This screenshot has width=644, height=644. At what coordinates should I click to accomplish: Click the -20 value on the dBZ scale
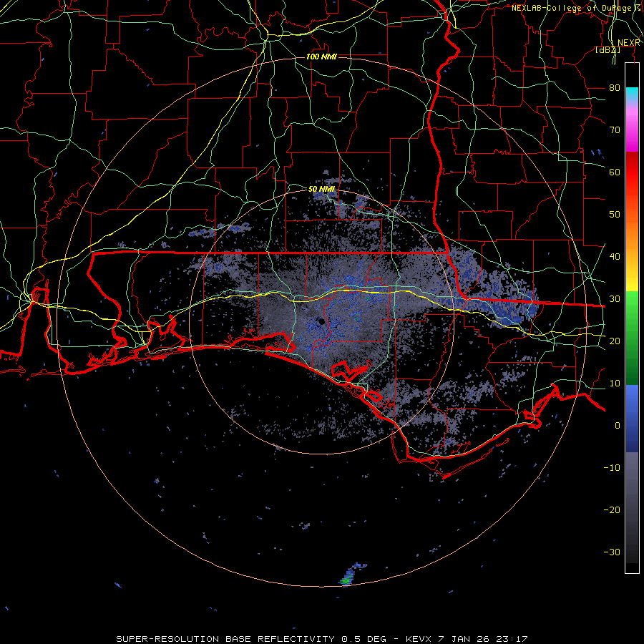coord(612,509)
